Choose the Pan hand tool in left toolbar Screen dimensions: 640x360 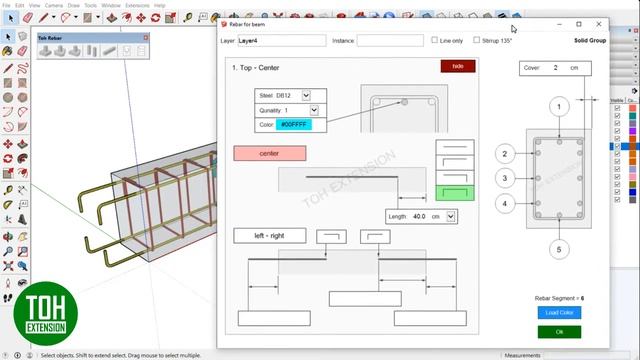click(x=22, y=236)
